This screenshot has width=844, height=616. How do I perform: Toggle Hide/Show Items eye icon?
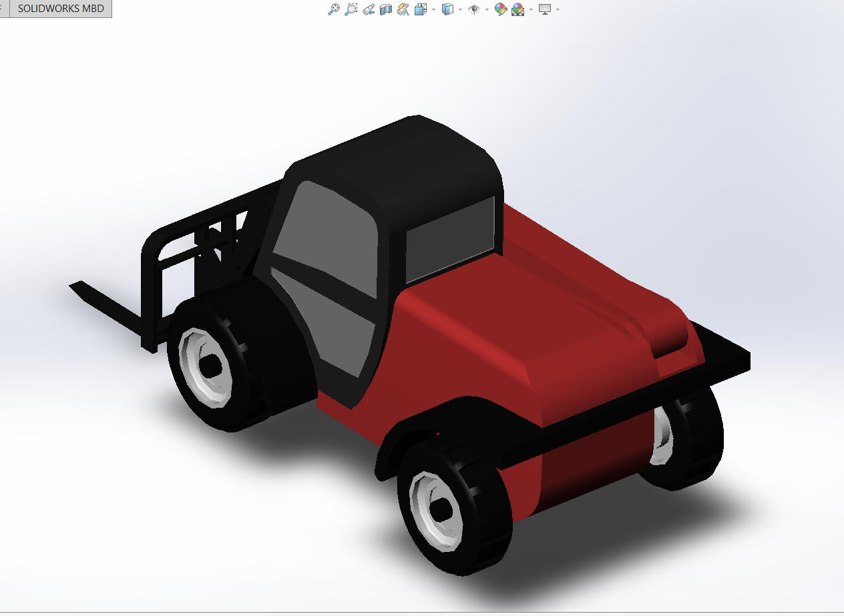(x=474, y=9)
